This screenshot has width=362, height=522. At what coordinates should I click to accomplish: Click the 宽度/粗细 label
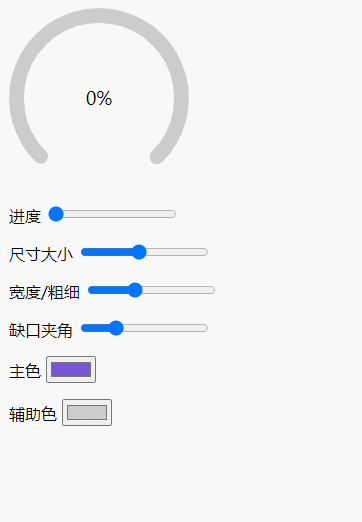[44, 293]
